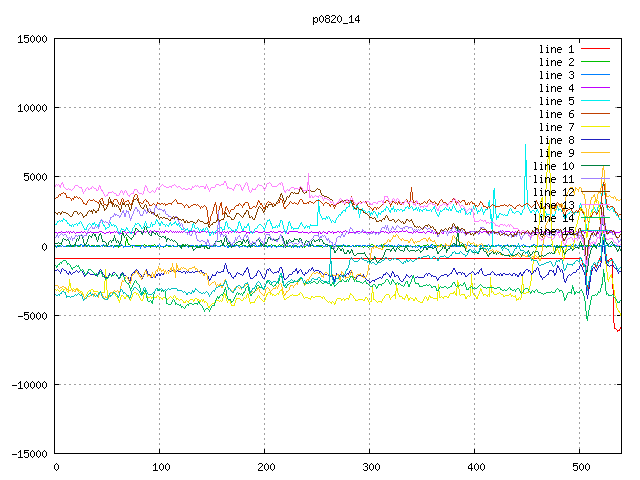
Task: Click the 100 x-axis tick label
Action: point(160,467)
